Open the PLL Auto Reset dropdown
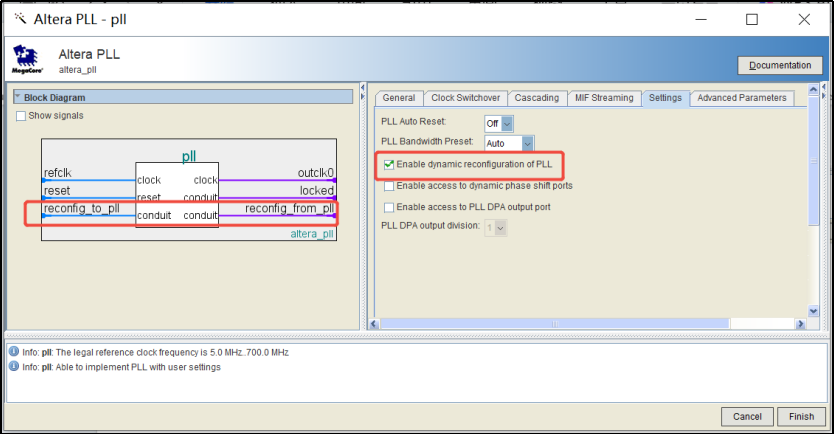The height and width of the screenshot is (434, 834). click(499, 124)
